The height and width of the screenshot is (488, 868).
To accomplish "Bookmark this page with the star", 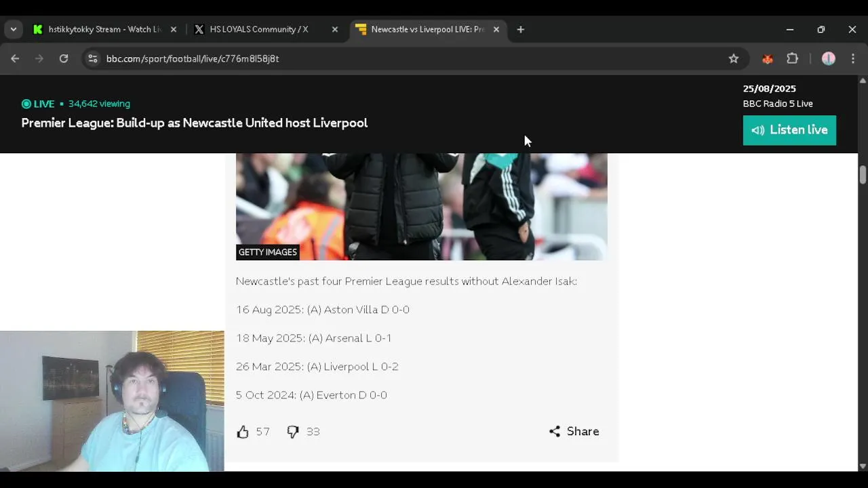I will 734,59.
